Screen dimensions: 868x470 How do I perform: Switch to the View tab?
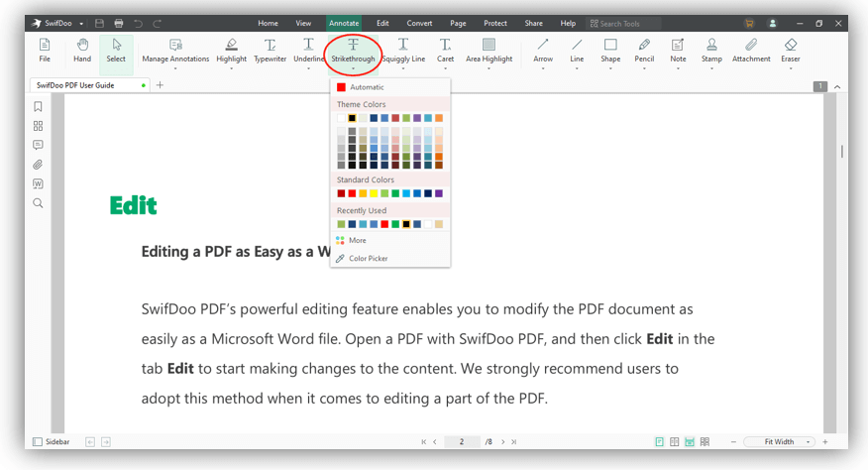pyautogui.click(x=303, y=23)
